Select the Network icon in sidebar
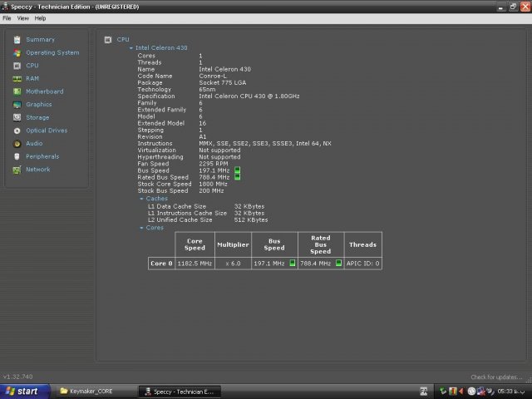 click(x=17, y=170)
